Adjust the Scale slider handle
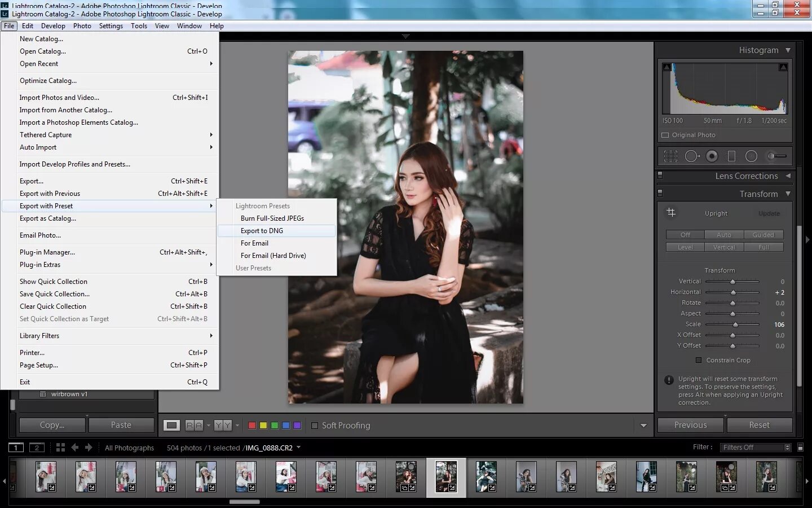The width and height of the screenshot is (812, 508). coord(735,325)
